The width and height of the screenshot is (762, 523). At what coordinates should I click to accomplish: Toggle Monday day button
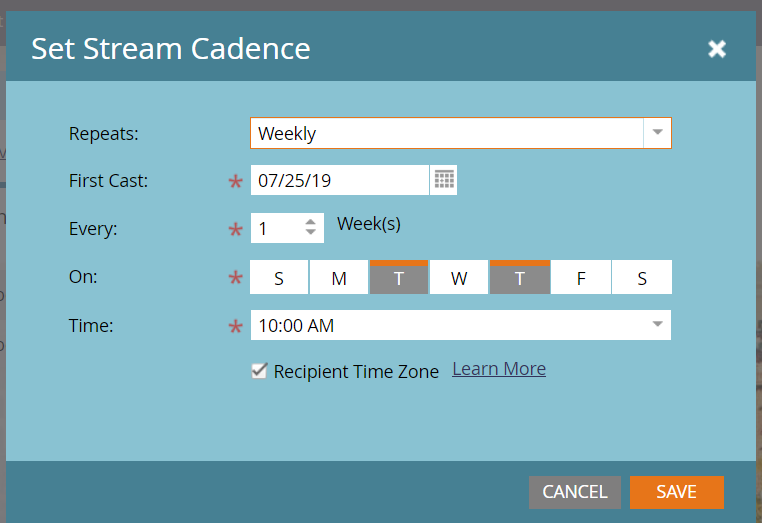click(339, 278)
